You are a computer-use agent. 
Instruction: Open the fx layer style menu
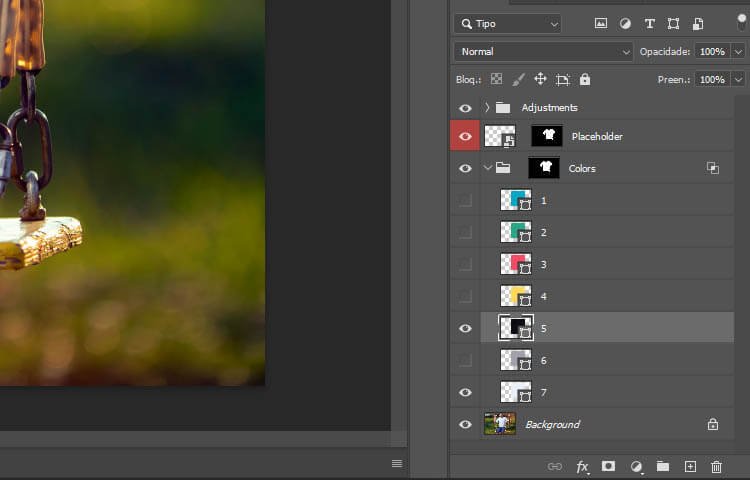tap(583, 466)
